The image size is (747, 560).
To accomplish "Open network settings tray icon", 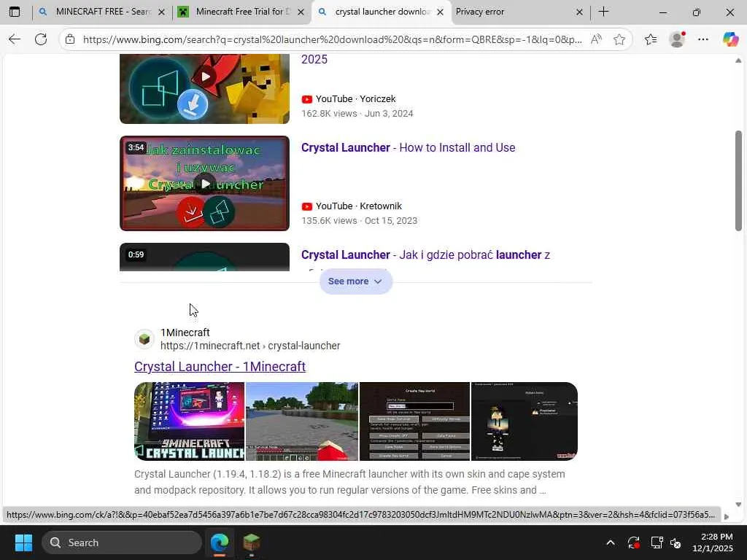I will pos(657,542).
